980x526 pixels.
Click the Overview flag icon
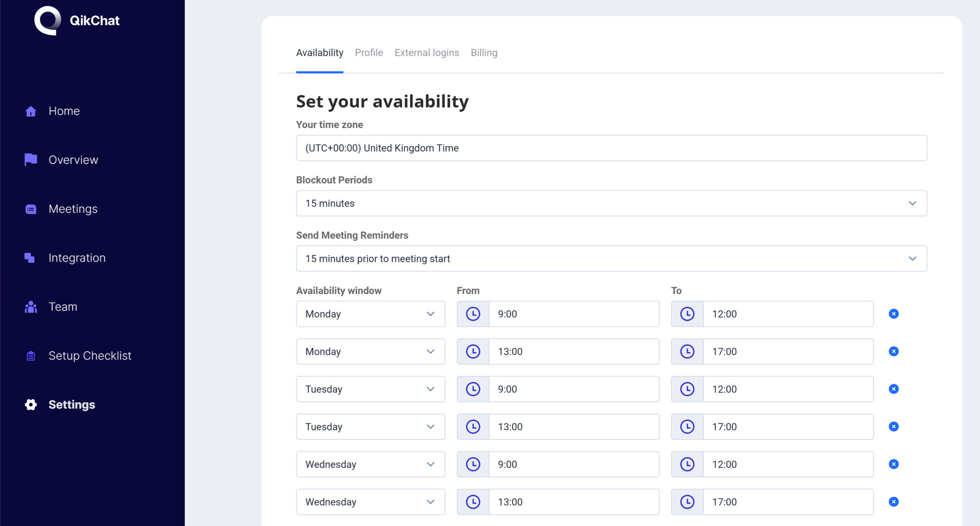[x=31, y=160]
